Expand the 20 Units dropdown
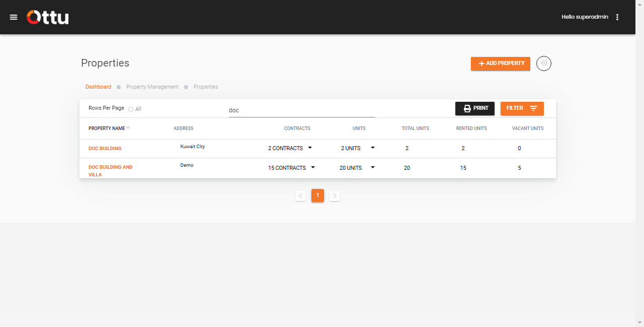Viewport: 644px width, 327px height. point(373,167)
